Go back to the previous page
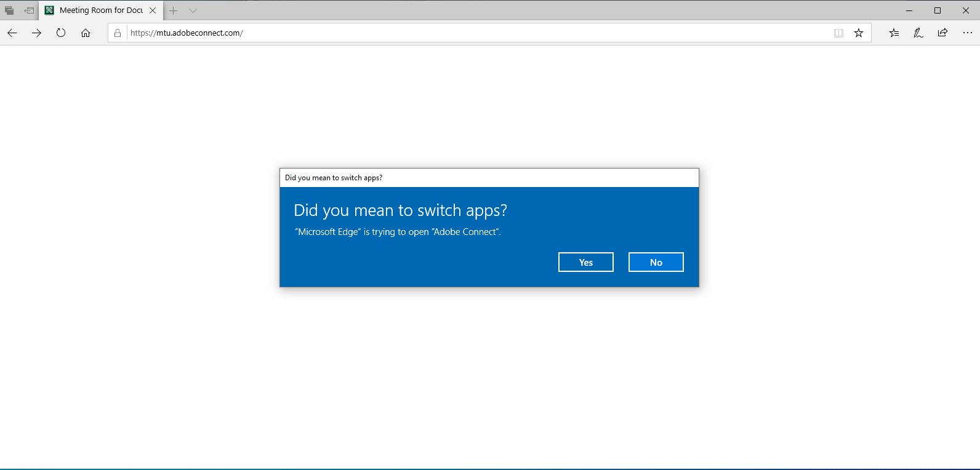Image resolution: width=980 pixels, height=470 pixels. pyautogui.click(x=12, y=33)
